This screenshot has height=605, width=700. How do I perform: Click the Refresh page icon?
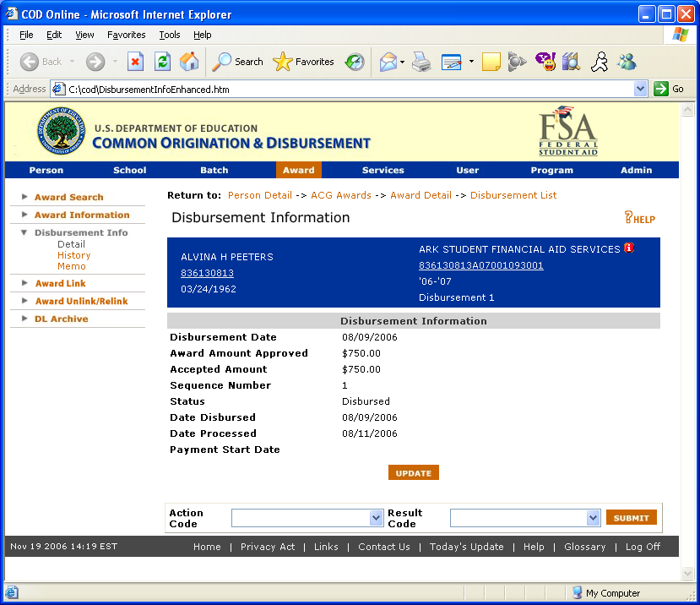pyautogui.click(x=162, y=62)
